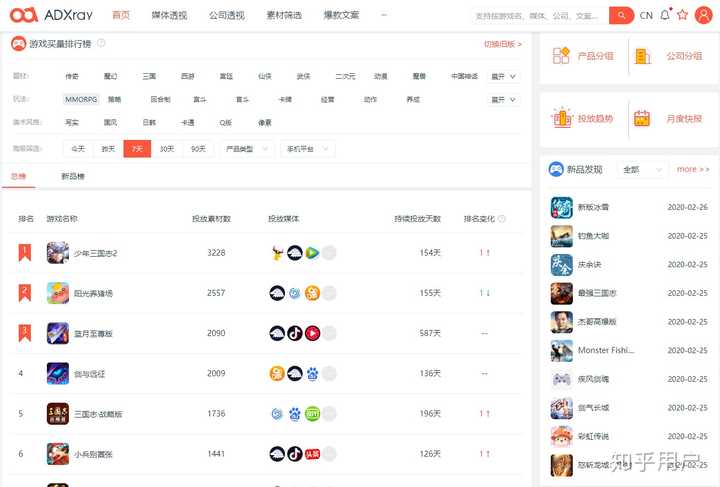The image size is (720, 487).
Task: Toggle the 回合制 gameplay filter
Action: pos(160,99)
